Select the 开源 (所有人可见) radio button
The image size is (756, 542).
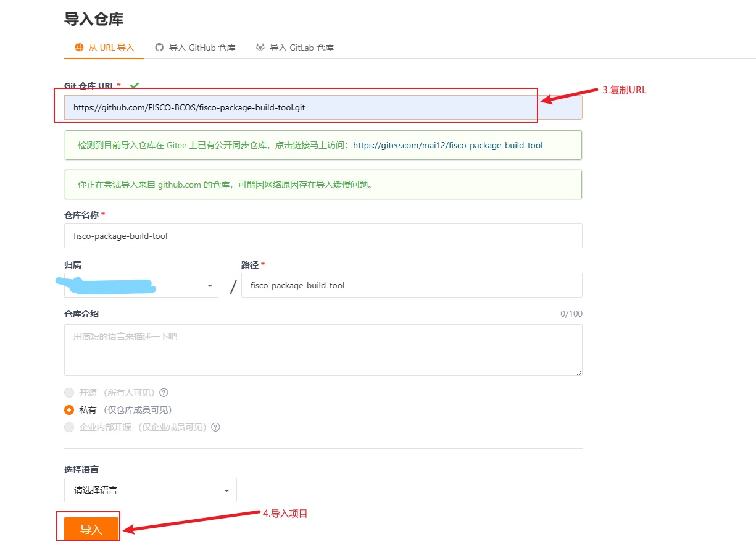69,393
